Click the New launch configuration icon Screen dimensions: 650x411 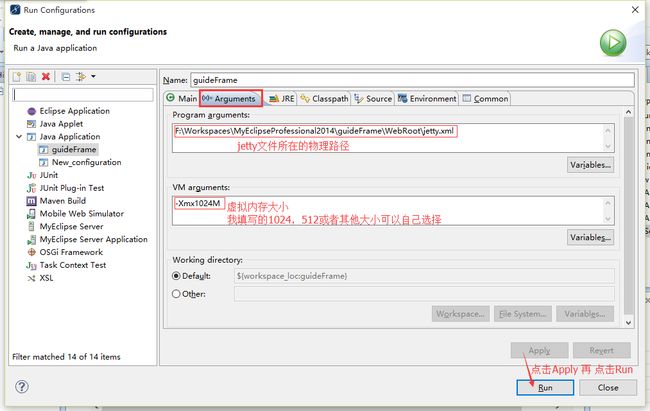coord(17,77)
